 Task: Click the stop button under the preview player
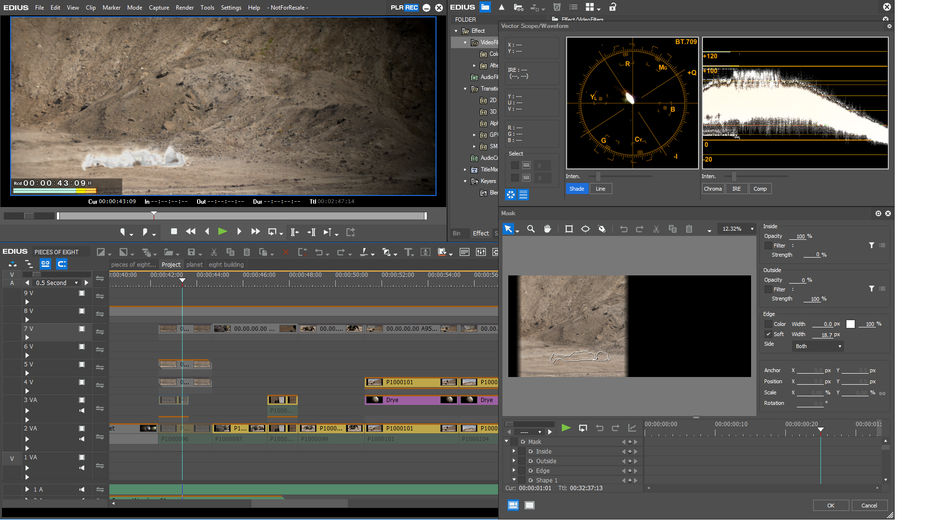coord(174,232)
